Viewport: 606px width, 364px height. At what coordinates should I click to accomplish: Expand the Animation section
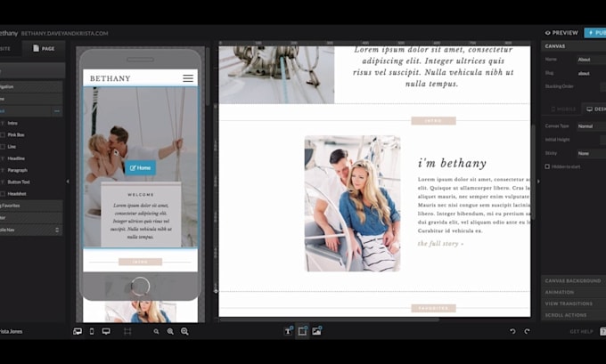point(574,292)
